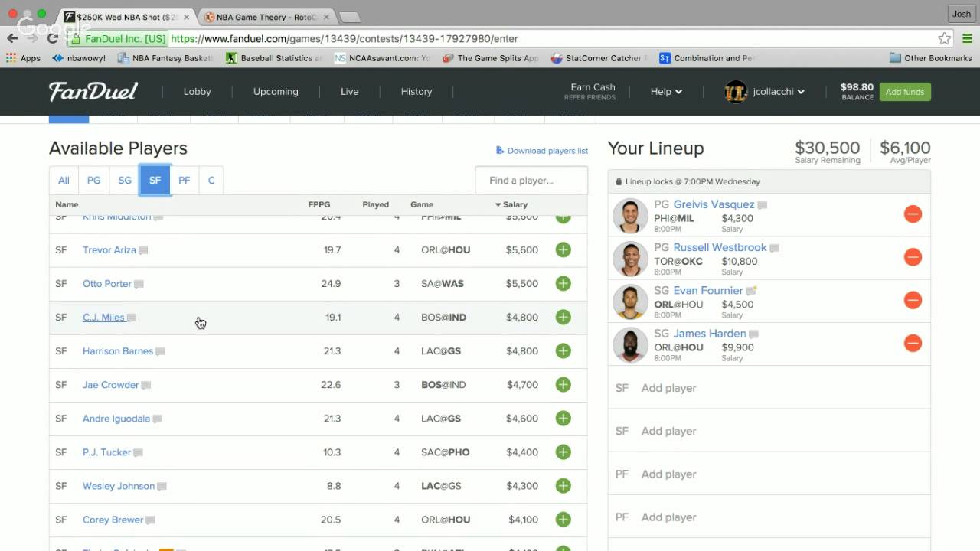Remove Evan Fournier from lineup
The height and width of the screenshot is (551, 980).
[913, 300]
